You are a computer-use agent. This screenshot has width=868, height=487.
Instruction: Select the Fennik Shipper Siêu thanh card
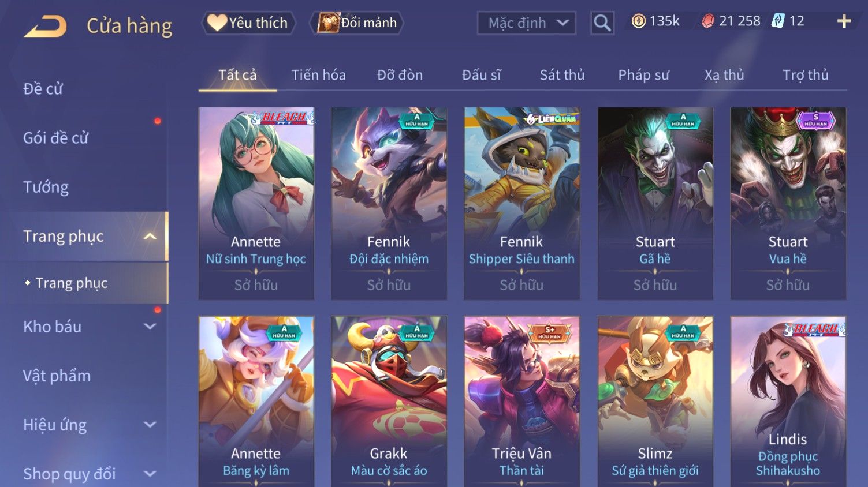pyautogui.click(x=521, y=203)
